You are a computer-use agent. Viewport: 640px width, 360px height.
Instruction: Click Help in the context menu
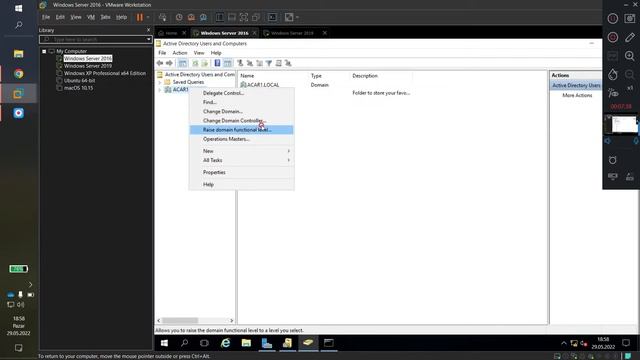(x=241, y=184)
